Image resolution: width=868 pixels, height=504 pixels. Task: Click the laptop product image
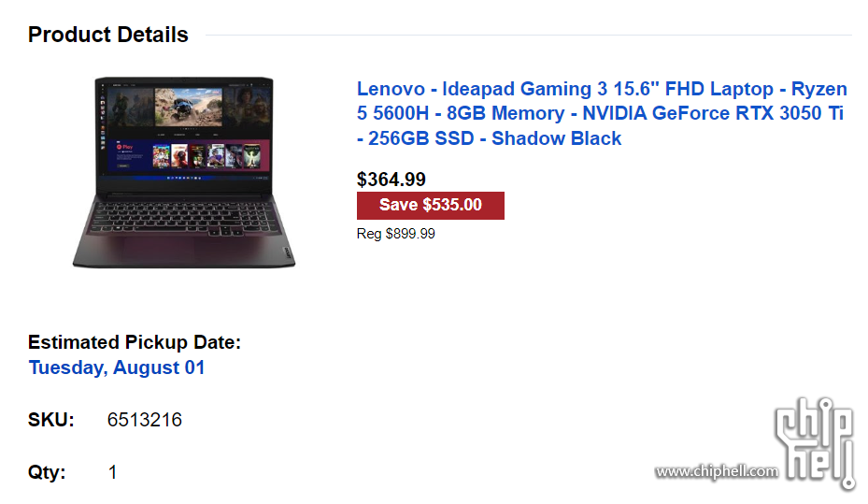coord(184,172)
